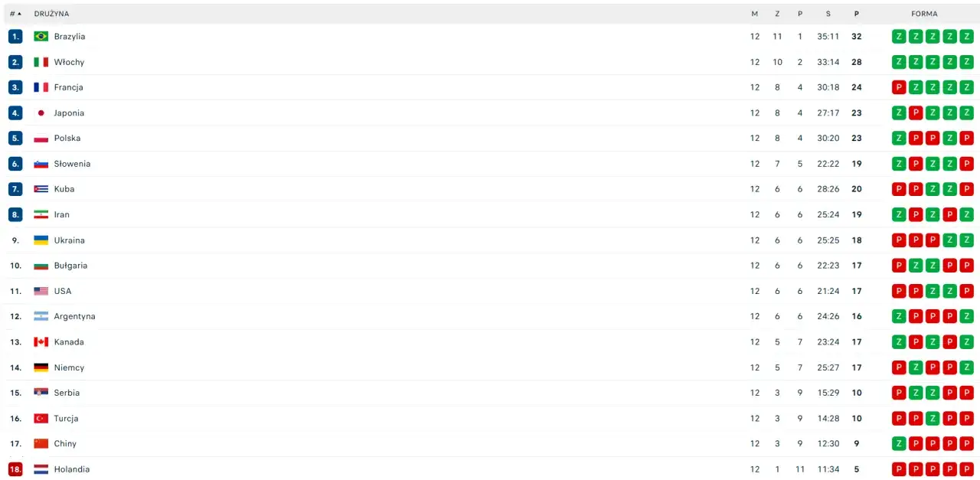This screenshot has width=980, height=480.
Task: Click Chiny's first green Z form badge
Action: click(899, 444)
